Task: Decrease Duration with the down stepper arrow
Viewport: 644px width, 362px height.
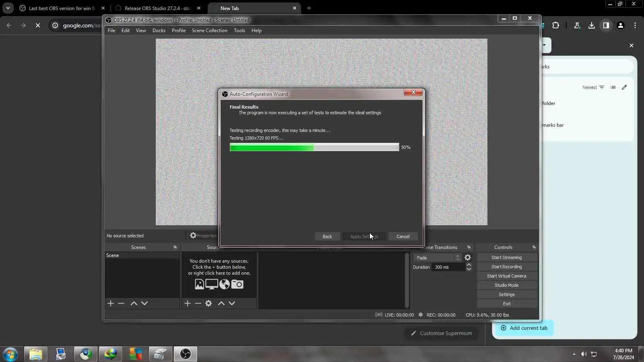Action: pos(469,269)
